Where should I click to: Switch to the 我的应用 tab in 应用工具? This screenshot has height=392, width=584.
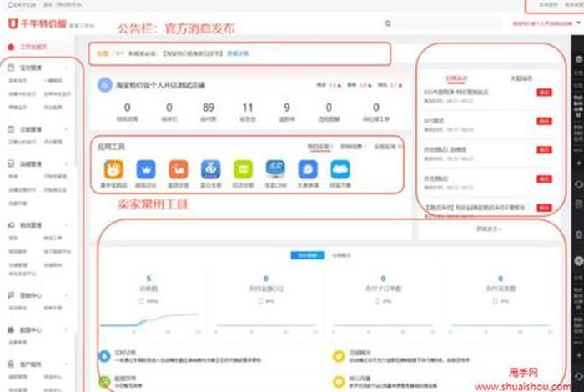(x=319, y=147)
